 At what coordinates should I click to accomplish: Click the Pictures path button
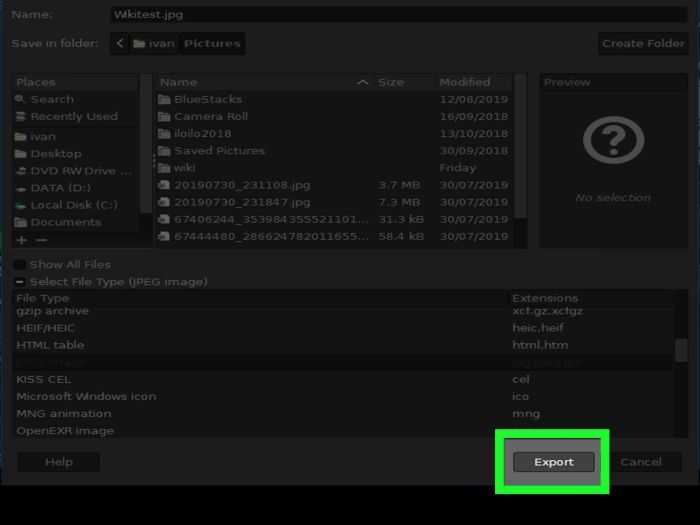[211, 44]
